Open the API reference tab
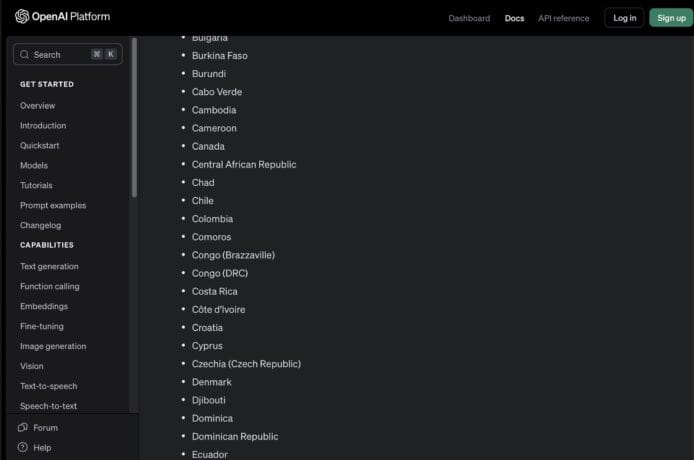This screenshot has width=694, height=460. click(564, 18)
